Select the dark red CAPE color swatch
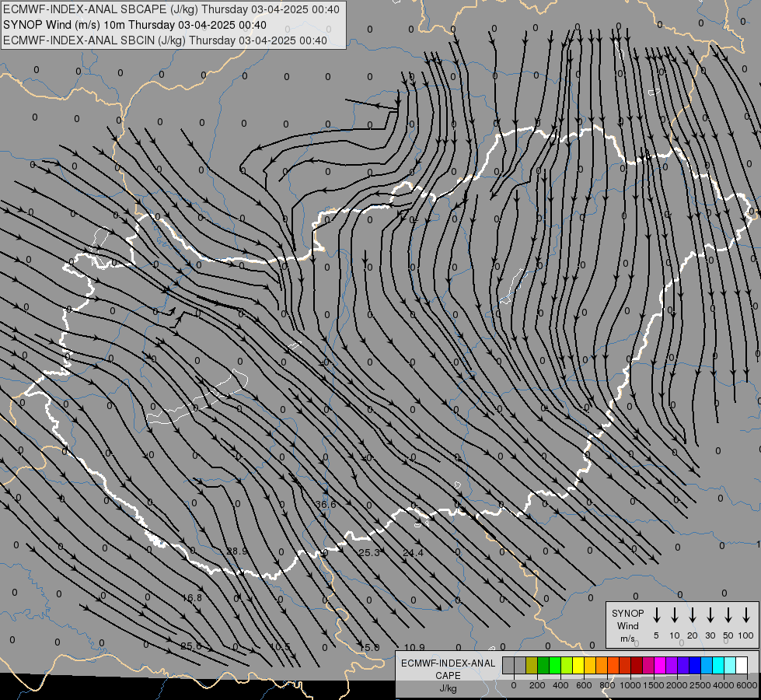Viewport: 761px width, 700px height. coord(637,665)
